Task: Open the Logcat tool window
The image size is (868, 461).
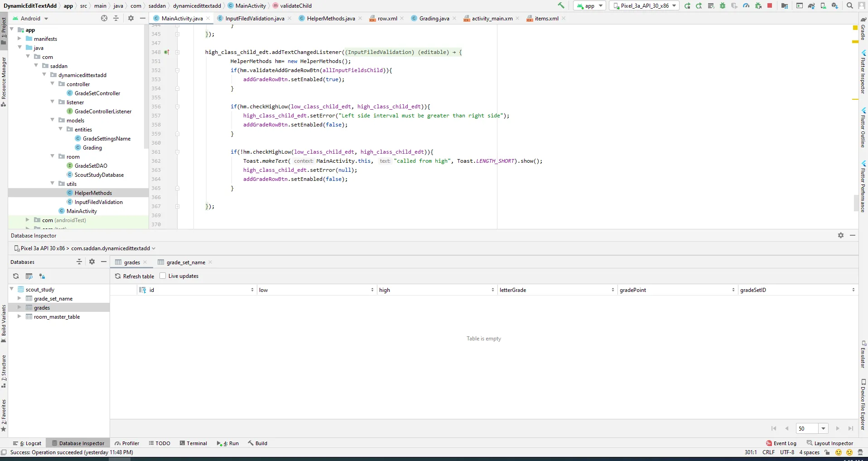Action: [x=28, y=443]
